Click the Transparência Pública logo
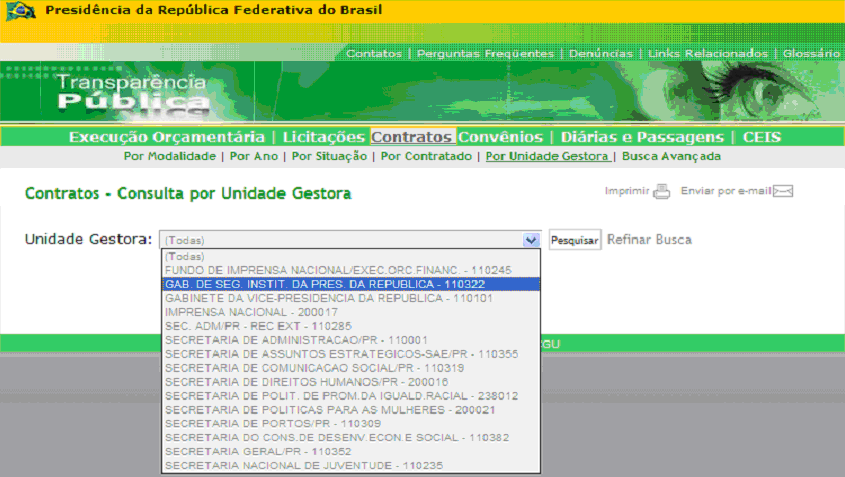Screen dimensions: 845x477 point(131,92)
